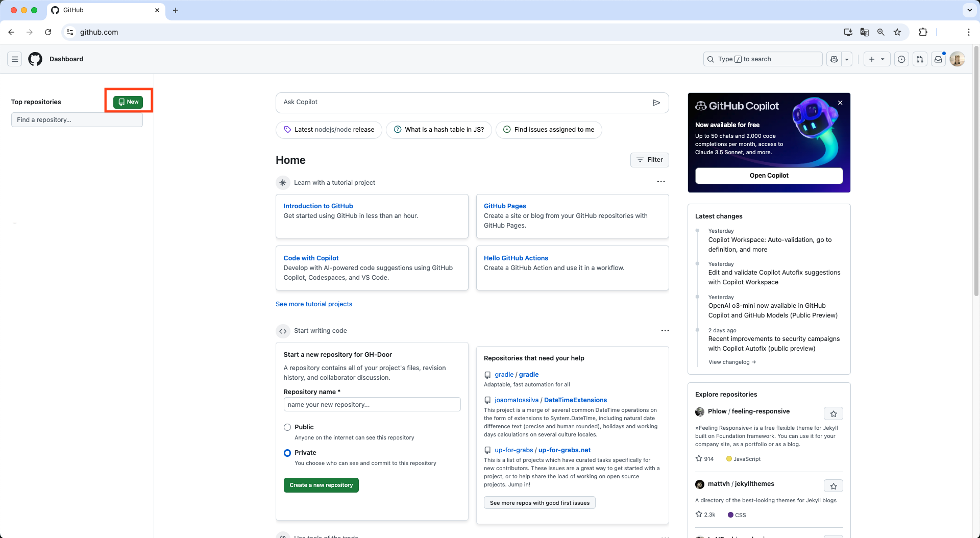The height and width of the screenshot is (538, 980).
Task: Select the Public visibility radio button
Action: [x=287, y=427]
